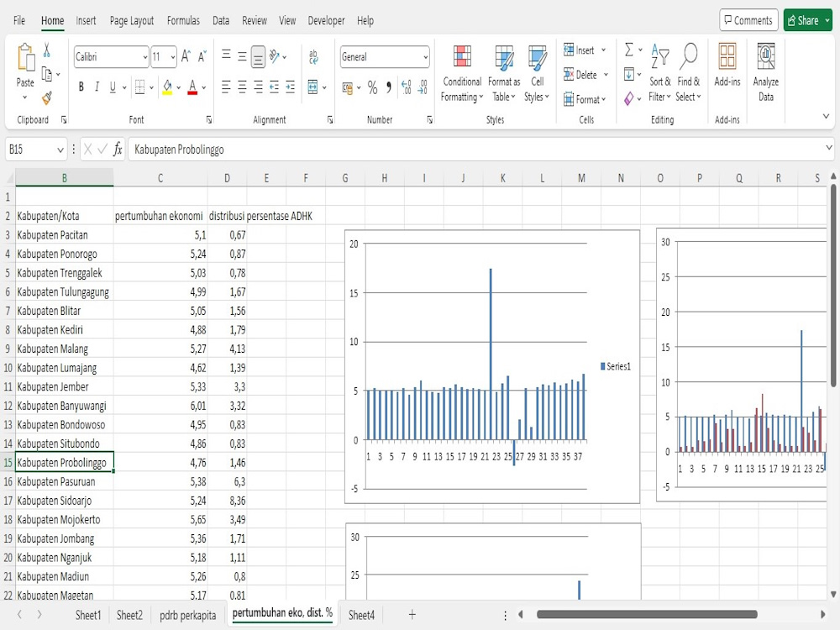Switch to the Formulas tab
The image size is (840, 630).
pos(183,20)
